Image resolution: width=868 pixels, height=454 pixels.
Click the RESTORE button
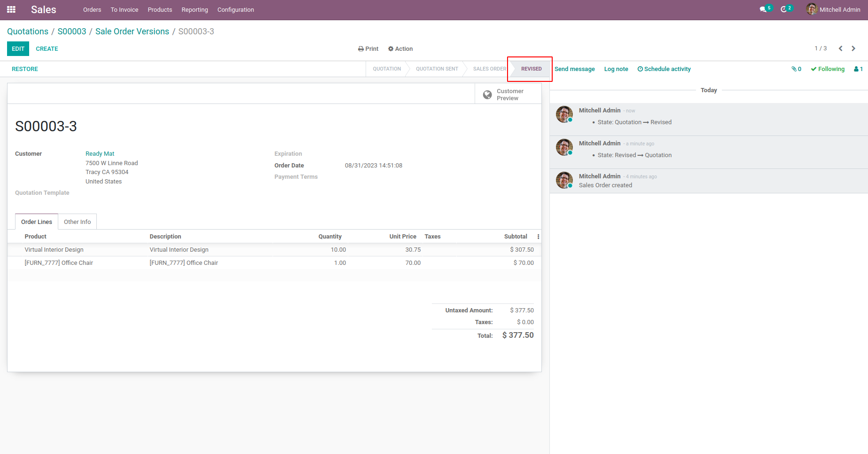[x=25, y=69]
